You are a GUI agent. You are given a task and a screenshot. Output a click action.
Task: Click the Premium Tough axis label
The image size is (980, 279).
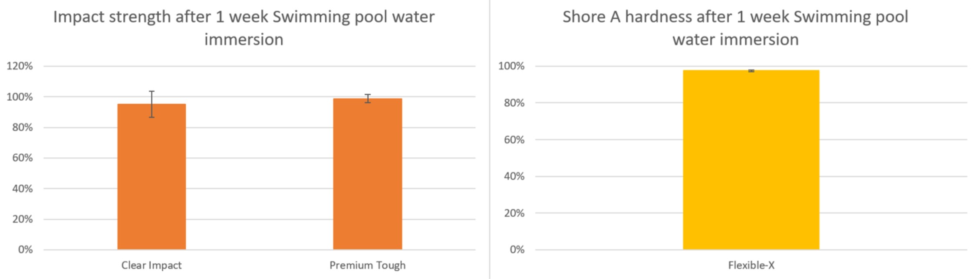coord(367,265)
